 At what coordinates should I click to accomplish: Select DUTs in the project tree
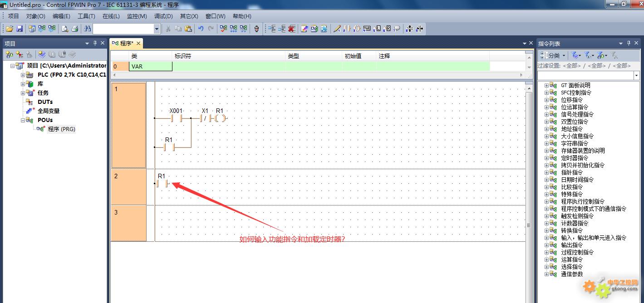[45, 102]
